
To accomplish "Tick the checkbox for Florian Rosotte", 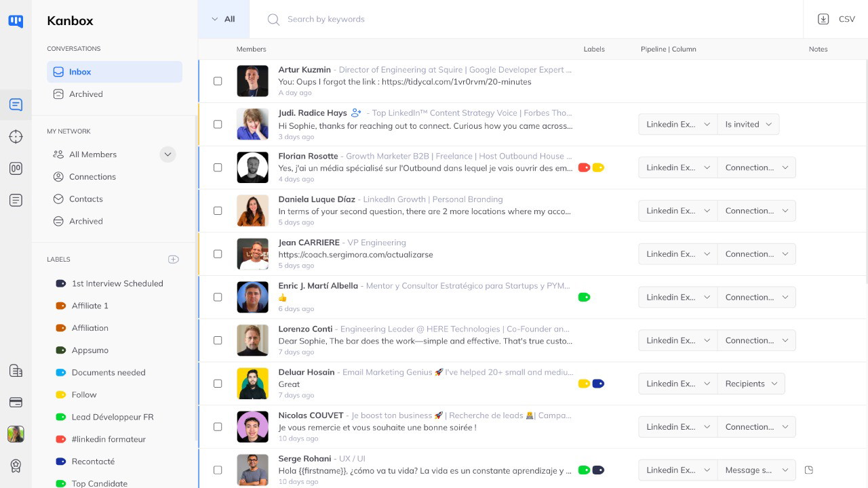I will click(x=218, y=167).
